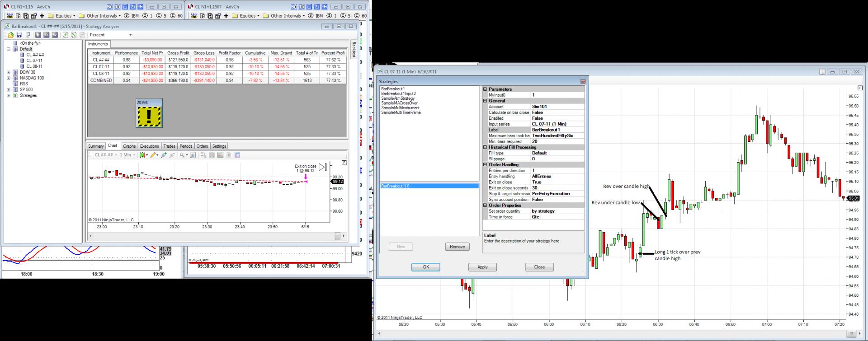Click the open folder icon in Strategy Analyzer toolbar
This screenshot has width=868, height=341.
point(11,35)
